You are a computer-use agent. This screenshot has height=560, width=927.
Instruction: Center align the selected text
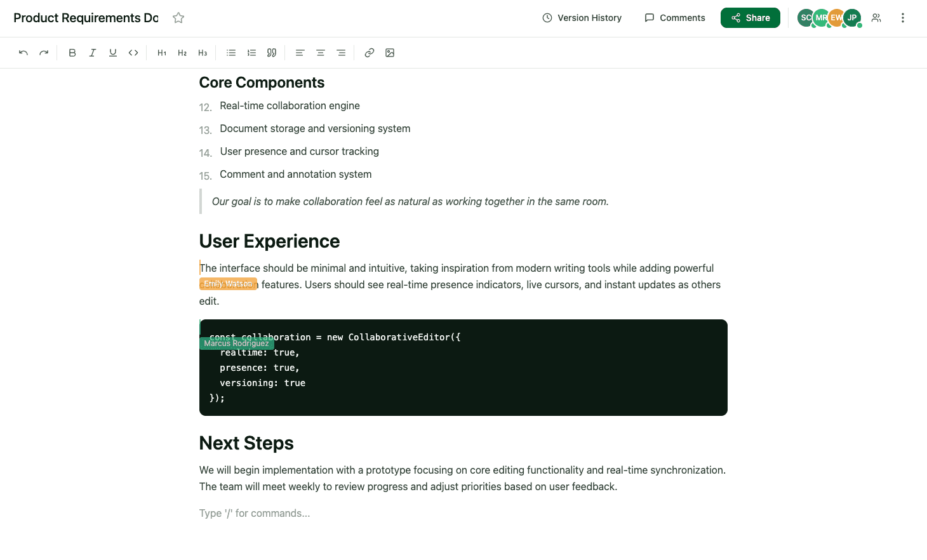321,53
